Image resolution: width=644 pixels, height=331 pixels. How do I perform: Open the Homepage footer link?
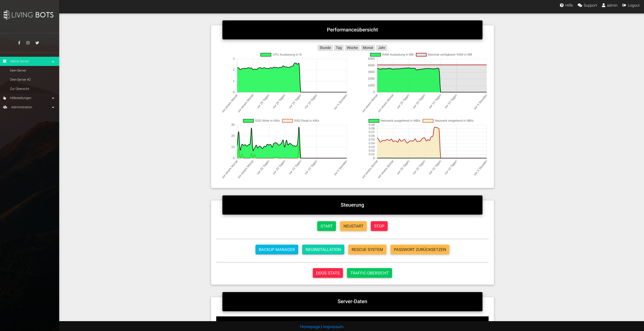click(310, 327)
